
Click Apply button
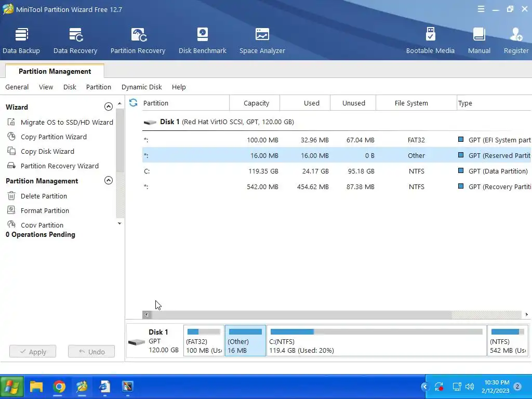(33, 352)
